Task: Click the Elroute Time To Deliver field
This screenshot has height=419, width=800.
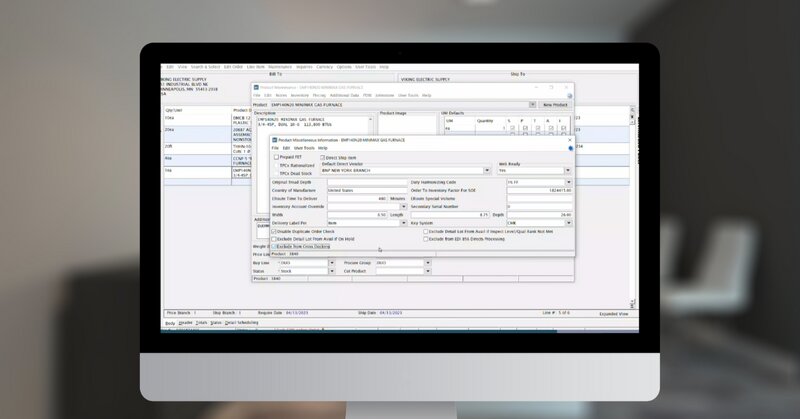Action: pyautogui.click(x=358, y=199)
